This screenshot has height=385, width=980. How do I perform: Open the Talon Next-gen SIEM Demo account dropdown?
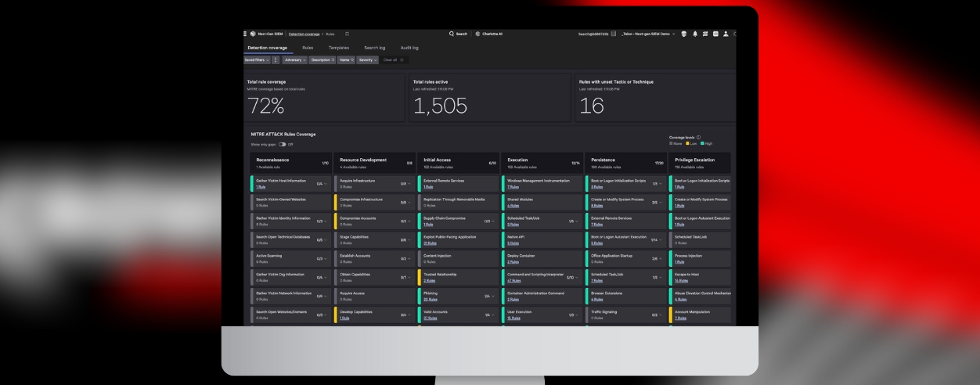coord(647,34)
